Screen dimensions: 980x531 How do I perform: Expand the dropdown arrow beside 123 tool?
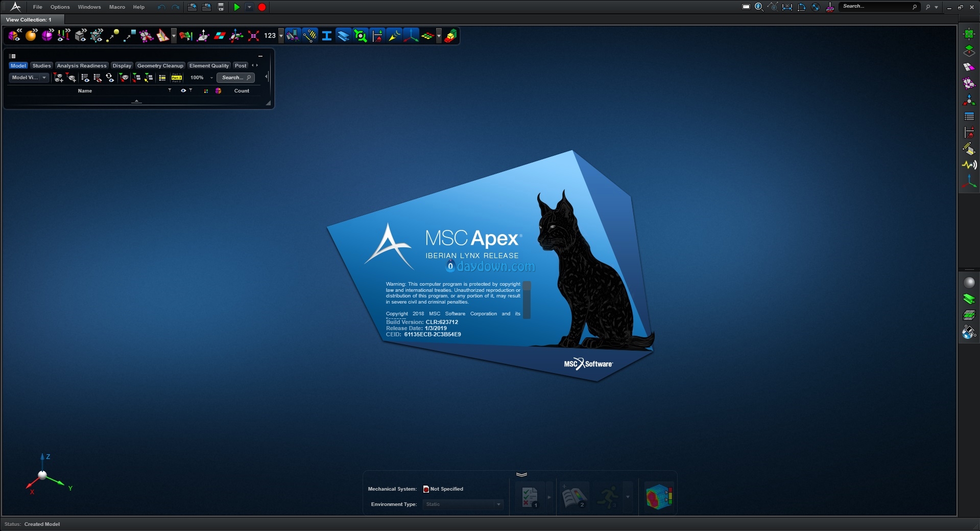[x=281, y=36]
